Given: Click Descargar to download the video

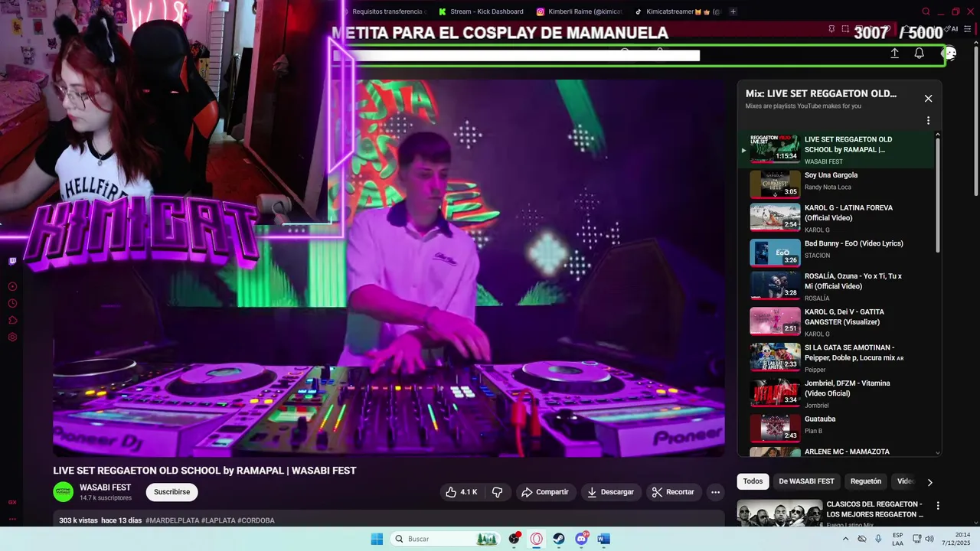Looking at the screenshot, I should 610,492.
